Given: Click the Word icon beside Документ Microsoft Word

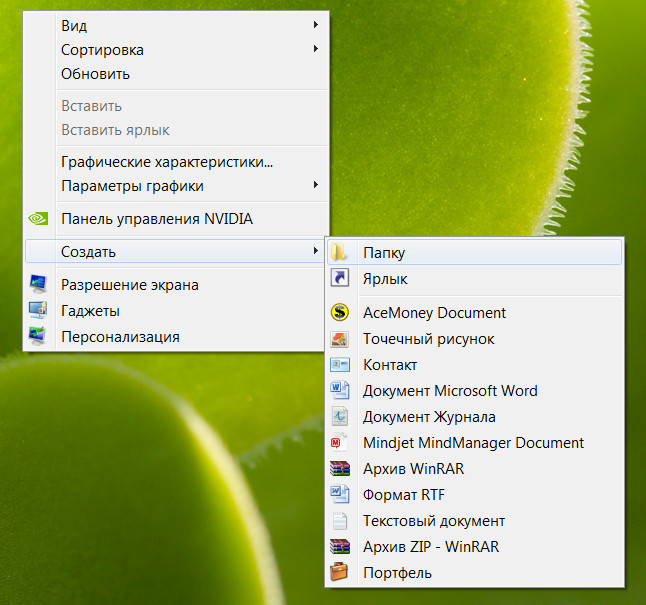Looking at the screenshot, I should (x=340, y=390).
